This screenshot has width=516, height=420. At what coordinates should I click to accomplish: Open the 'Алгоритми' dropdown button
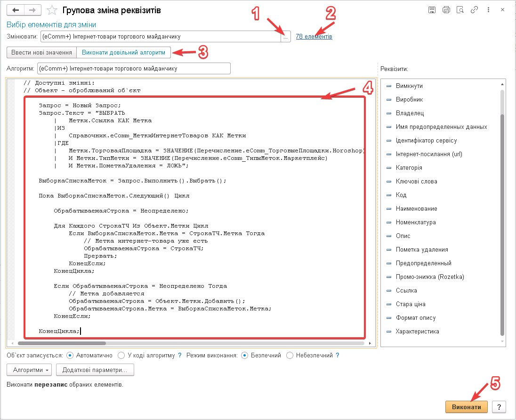pyautogui.click(x=29, y=370)
